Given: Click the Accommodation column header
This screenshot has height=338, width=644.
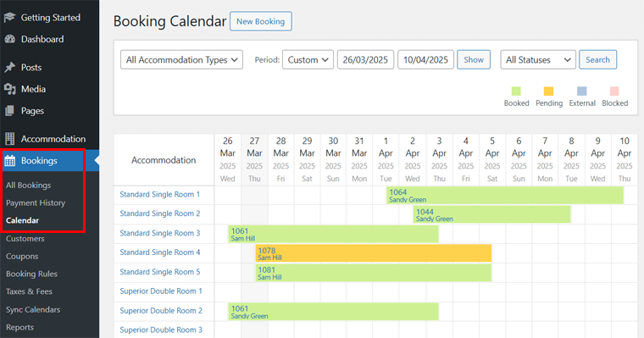Looking at the screenshot, I should [164, 160].
